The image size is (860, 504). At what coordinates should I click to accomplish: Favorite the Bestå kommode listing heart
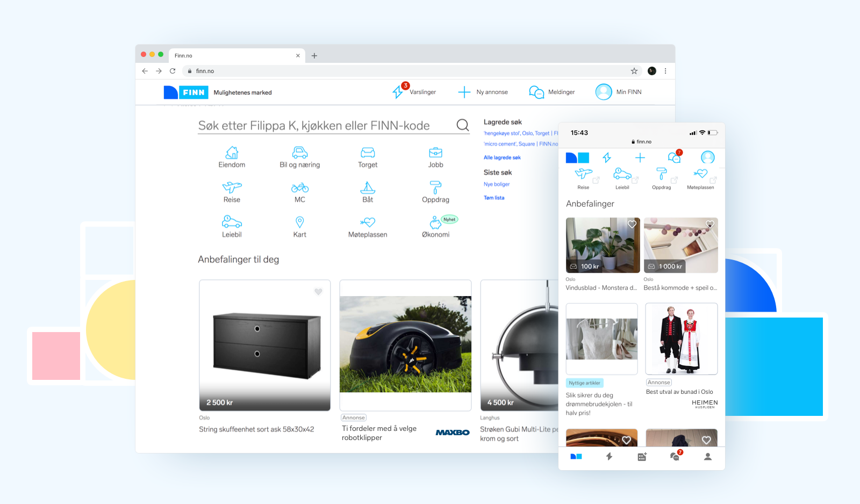(x=710, y=225)
